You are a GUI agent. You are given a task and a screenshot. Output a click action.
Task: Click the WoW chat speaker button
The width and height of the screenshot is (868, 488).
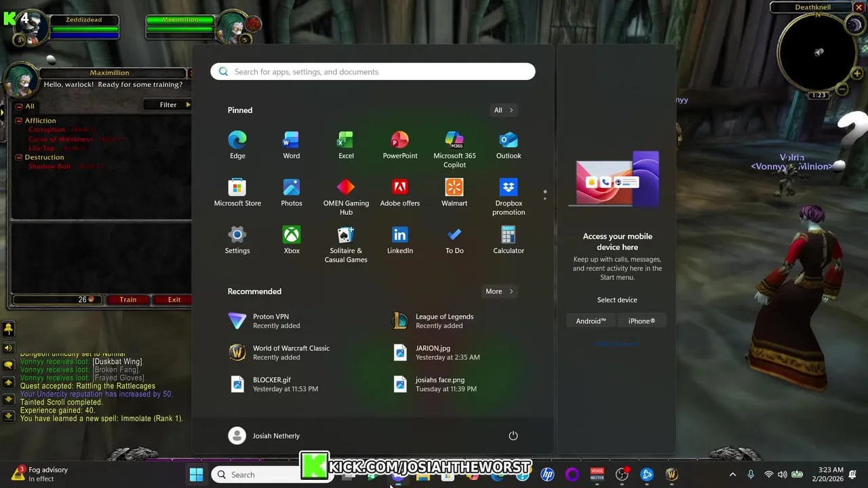pos(8,348)
